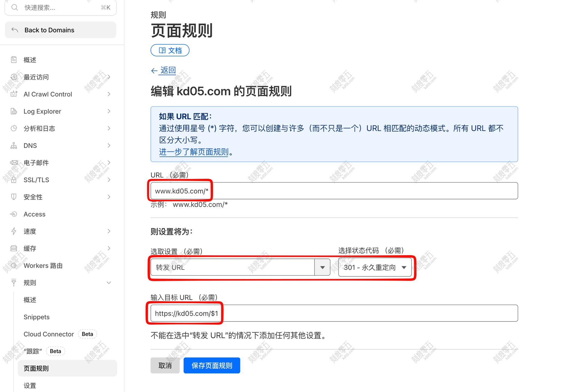Click the security shield icon

point(14,197)
